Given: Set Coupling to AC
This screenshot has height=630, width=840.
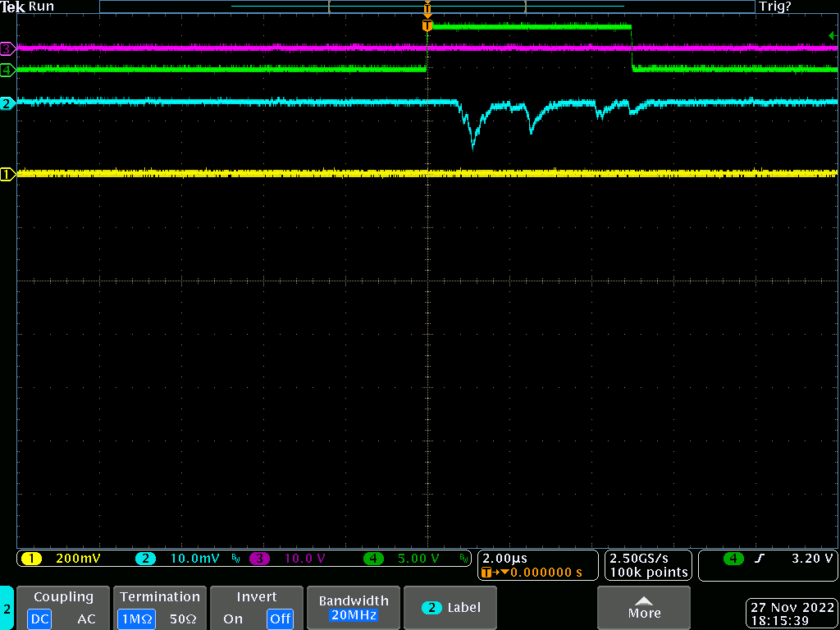Looking at the screenshot, I should coord(86,619).
